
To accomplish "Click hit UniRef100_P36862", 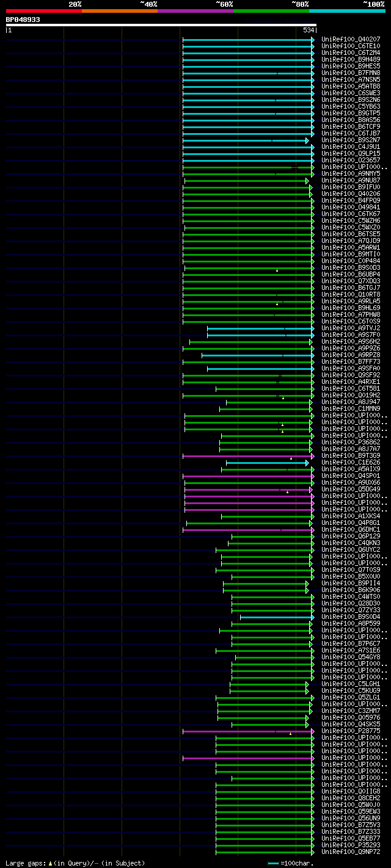I will [x=351, y=442].
